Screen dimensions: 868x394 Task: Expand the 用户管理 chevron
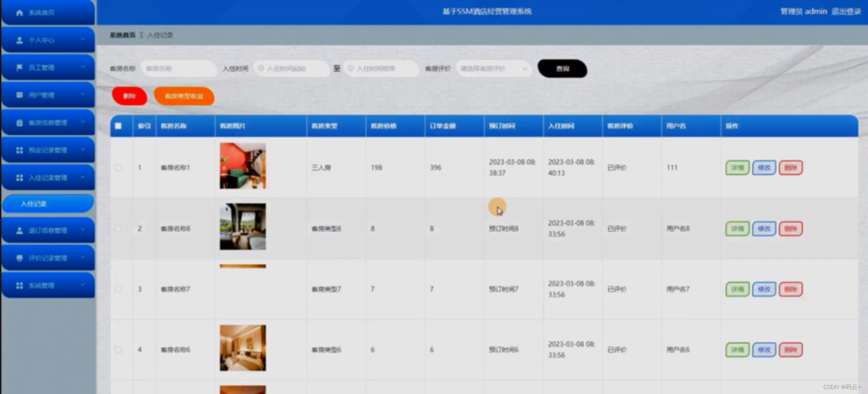coord(83,95)
